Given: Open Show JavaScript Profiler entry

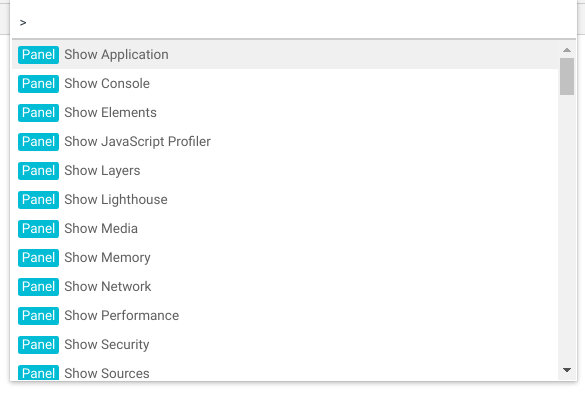Looking at the screenshot, I should pyautogui.click(x=285, y=142).
